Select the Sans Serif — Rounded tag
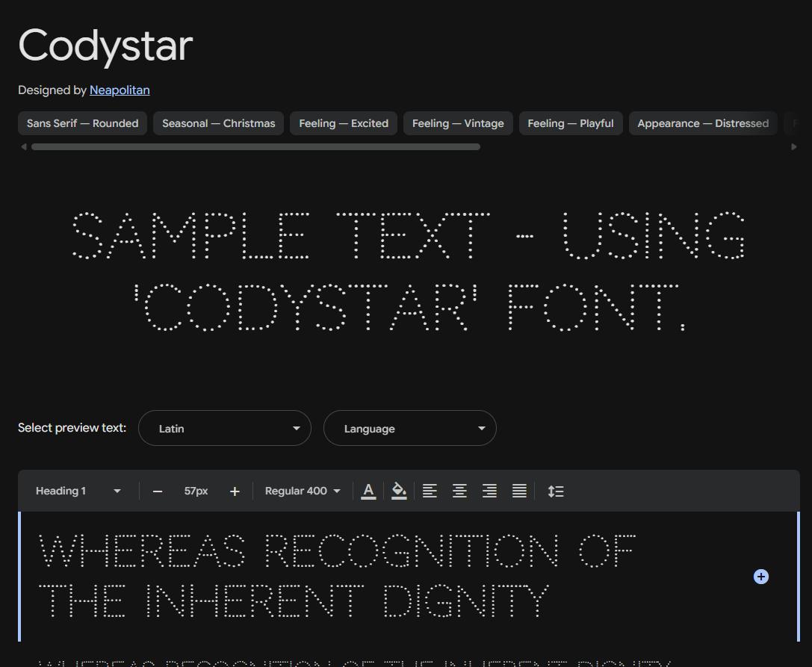The width and height of the screenshot is (812, 667). point(82,123)
